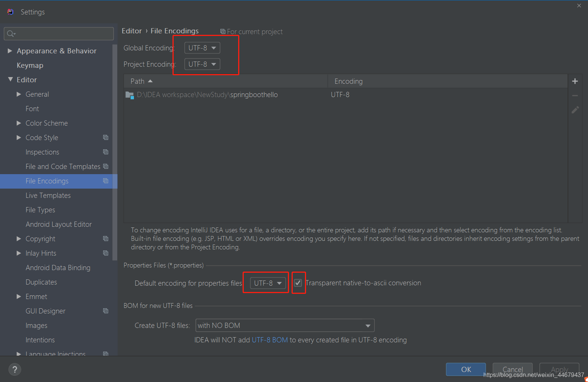Open Duplicates settings page
588x382 pixels.
(41, 282)
